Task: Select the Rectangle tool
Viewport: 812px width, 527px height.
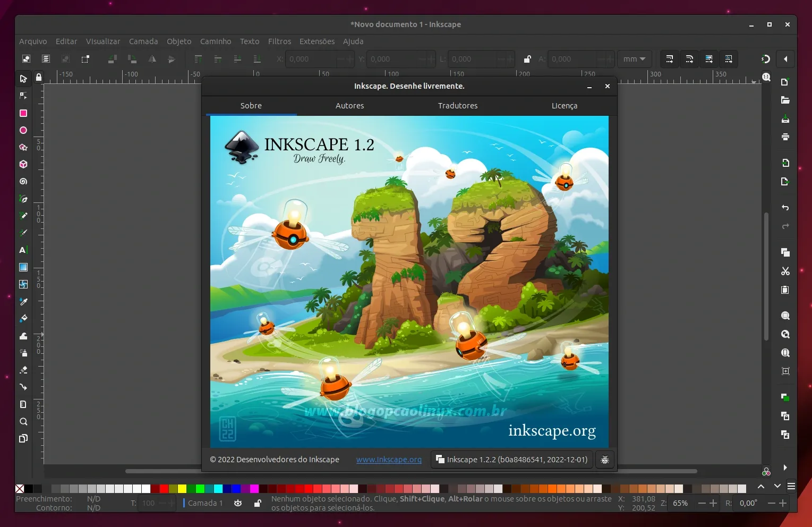Action: click(x=23, y=113)
